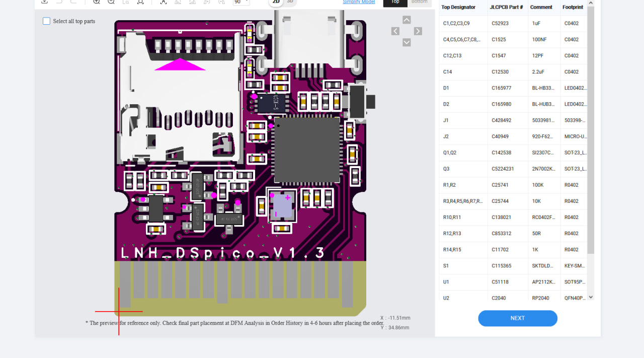Pan the board view up with the arrow

pyautogui.click(x=407, y=20)
